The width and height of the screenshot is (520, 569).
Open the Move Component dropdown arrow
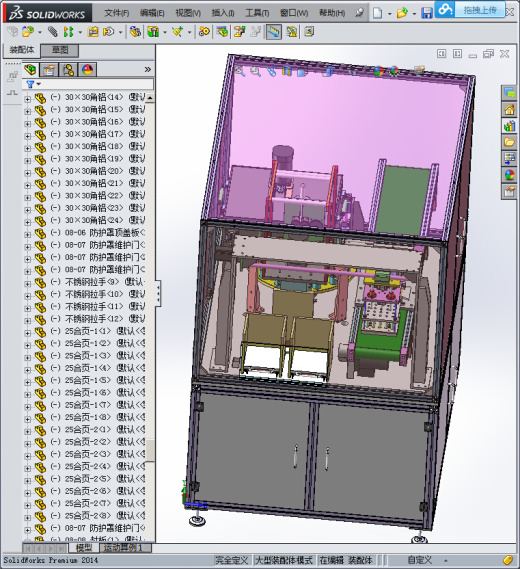pyautogui.click(x=120, y=32)
